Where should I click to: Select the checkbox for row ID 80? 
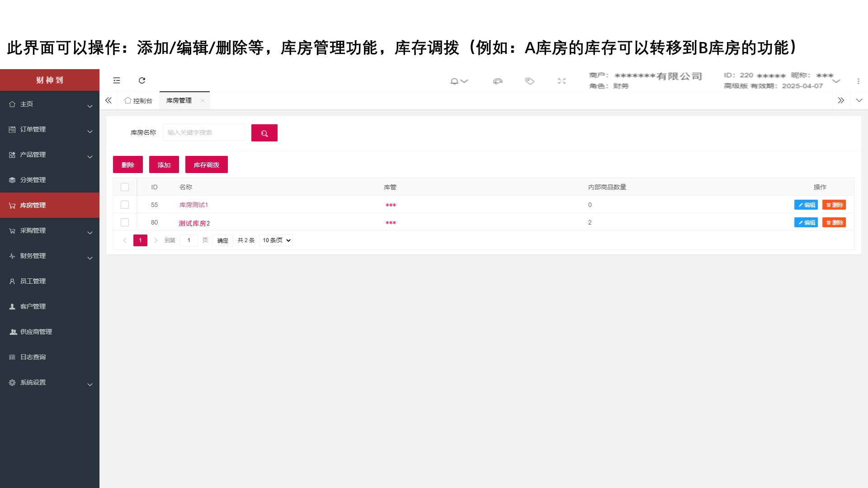tap(125, 222)
